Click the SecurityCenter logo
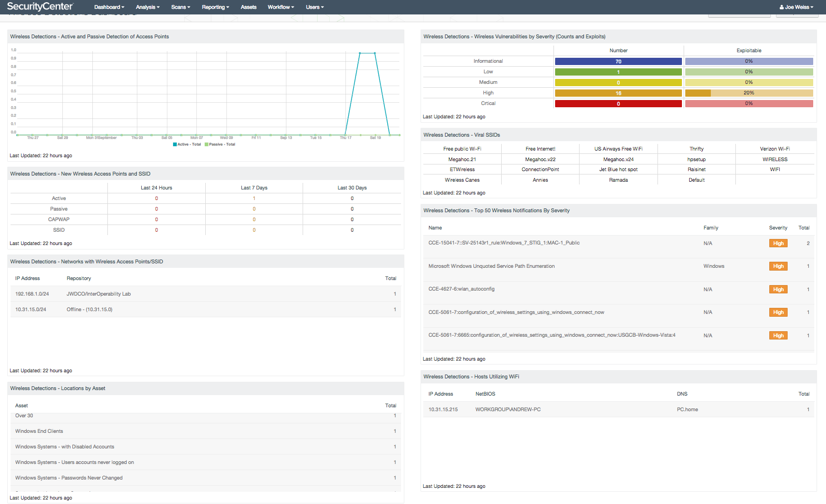826x504 pixels. coord(40,7)
